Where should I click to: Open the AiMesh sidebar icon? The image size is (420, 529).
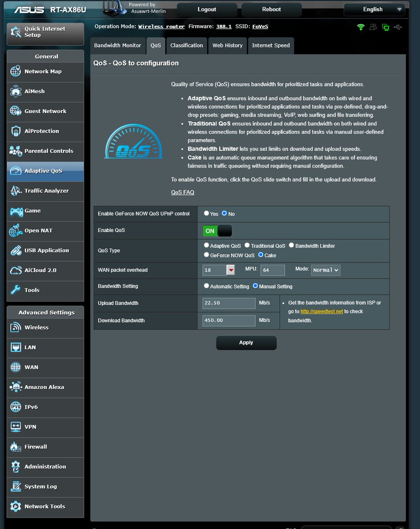pos(15,91)
